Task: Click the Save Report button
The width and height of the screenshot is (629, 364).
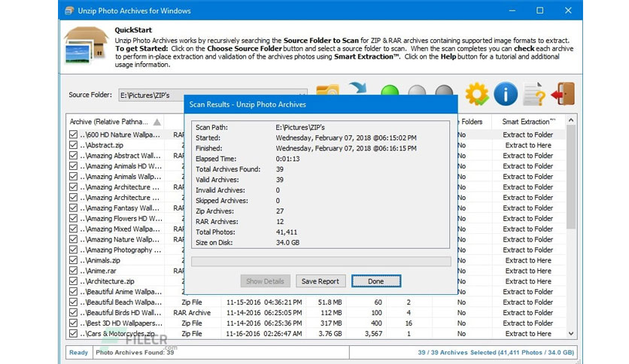Action: coord(320,281)
